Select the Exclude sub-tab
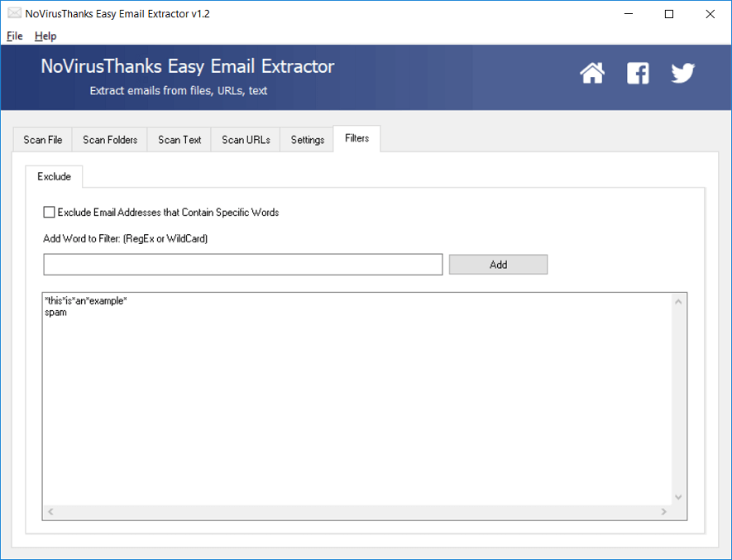Image resolution: width=732 pixels, height=560 pixels. point(54,176)
